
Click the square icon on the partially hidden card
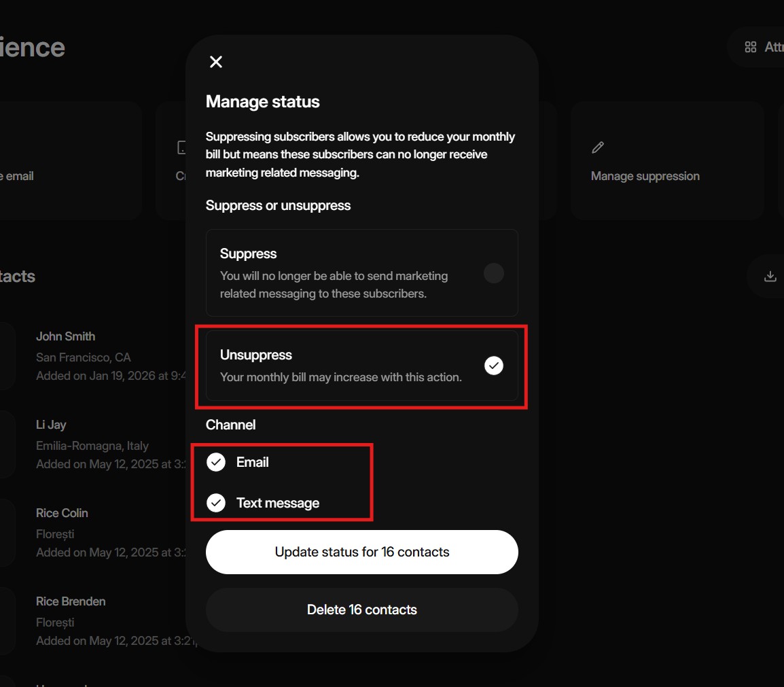pos(181,147)
